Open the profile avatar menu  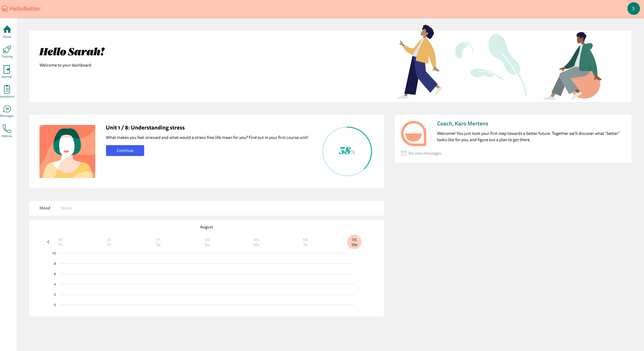[x=634, y=8]
